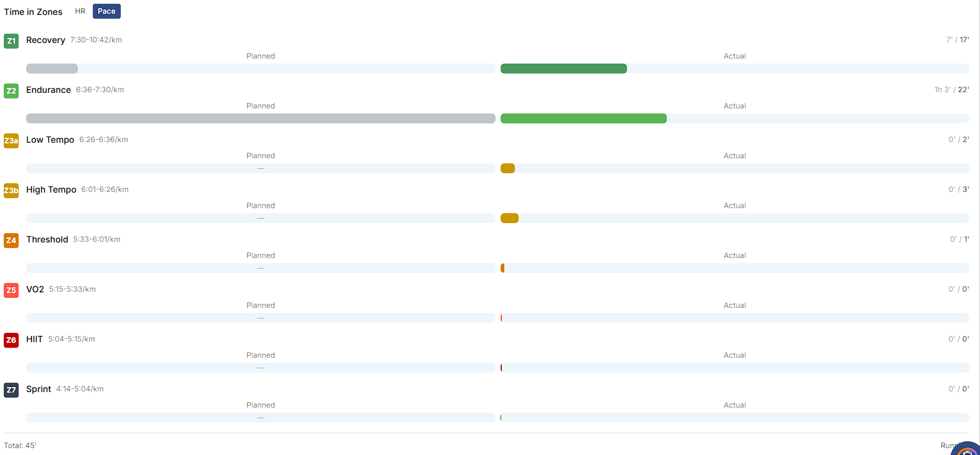The width and height of the screenshot is (980, 455).
Task: Select the Z3a Low Tempo badge
Action: [11, 141]
